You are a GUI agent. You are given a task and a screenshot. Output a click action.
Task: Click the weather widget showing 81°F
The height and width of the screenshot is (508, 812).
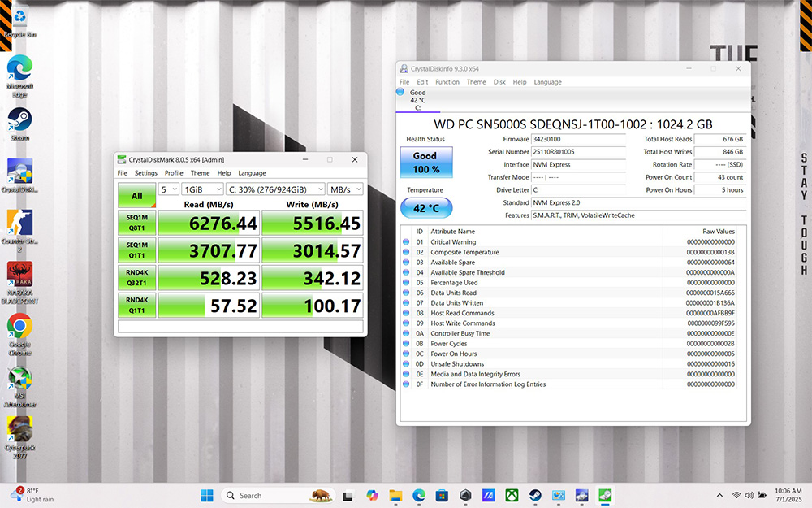tap(32, 495)
